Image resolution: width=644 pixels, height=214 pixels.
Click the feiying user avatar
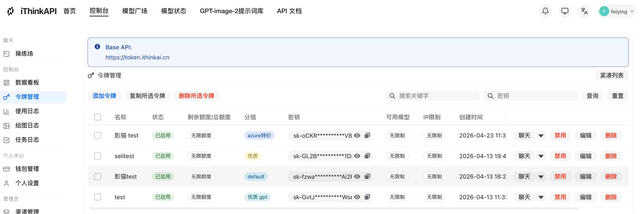click(604, 11)
